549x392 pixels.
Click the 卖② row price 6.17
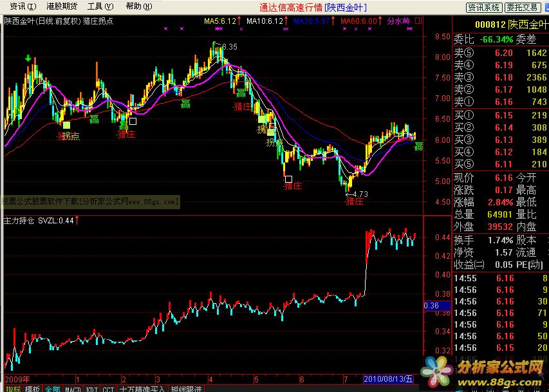pyautogui.click(x=503, y=89)
